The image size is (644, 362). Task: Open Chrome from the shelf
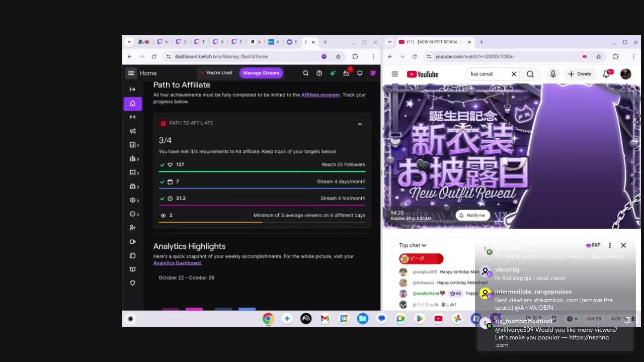268,319
